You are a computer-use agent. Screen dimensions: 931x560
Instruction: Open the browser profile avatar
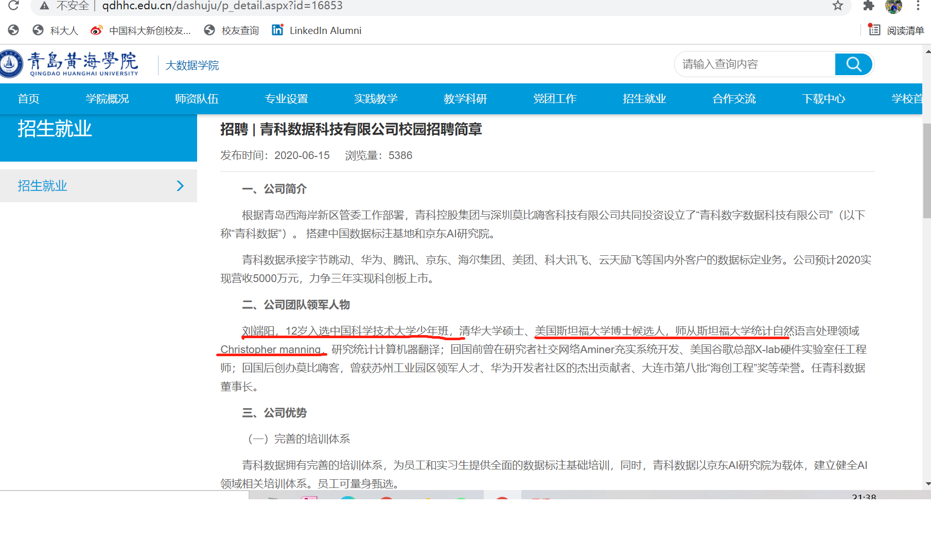(x=893, y=6)
